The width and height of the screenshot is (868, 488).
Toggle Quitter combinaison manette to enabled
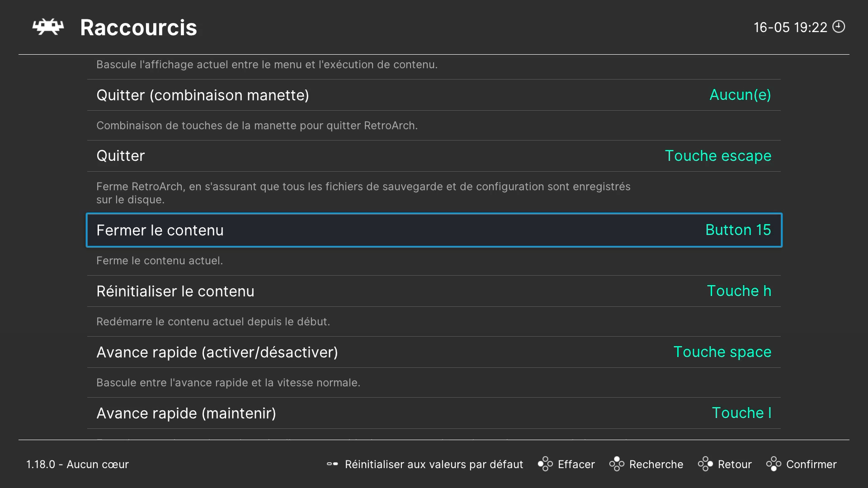pos(434,95)
